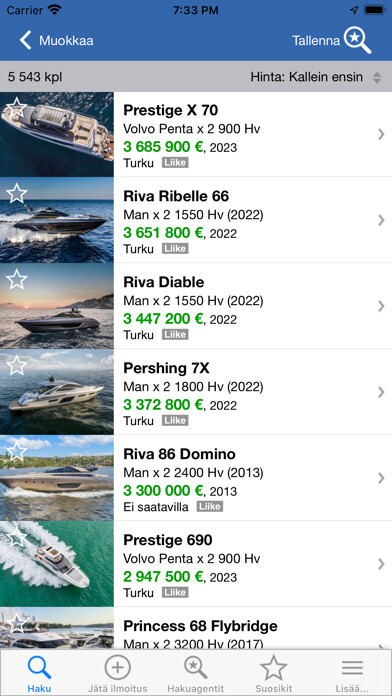This screenshot has height=696, width=392.
Task: Open Prestige 690 disclosure chevron
Action: 381,564
